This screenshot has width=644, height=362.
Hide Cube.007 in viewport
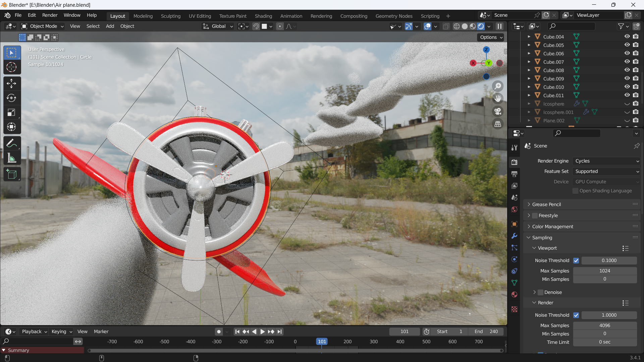pyautogui.click(x=627, y=62)
